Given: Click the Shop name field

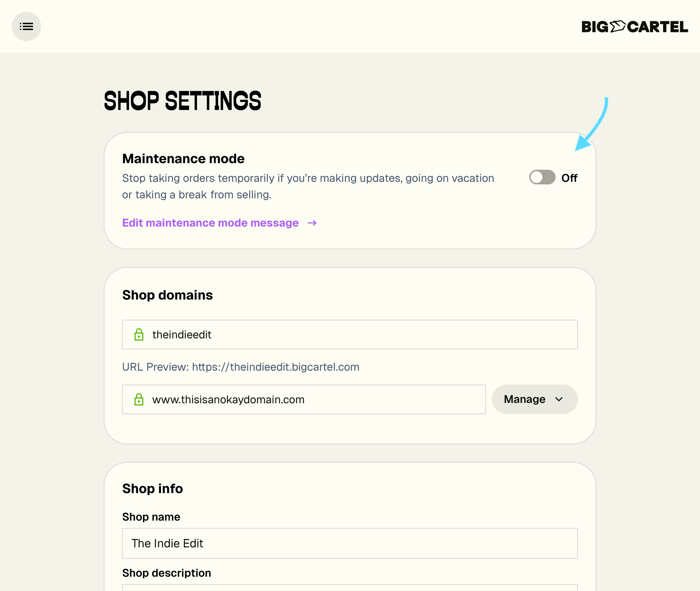Looking at the screenshot, I should [350, 543].
